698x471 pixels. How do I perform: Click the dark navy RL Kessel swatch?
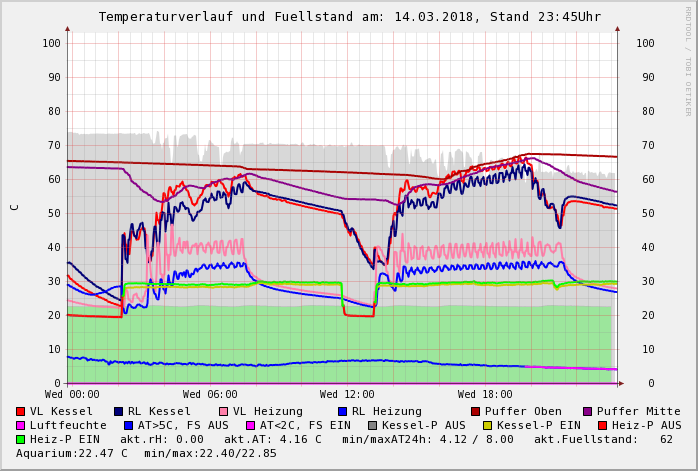(x=119, y=411)
